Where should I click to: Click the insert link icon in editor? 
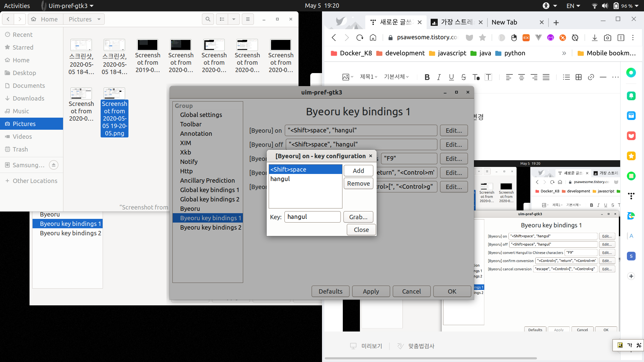click(x=591, y=77)
